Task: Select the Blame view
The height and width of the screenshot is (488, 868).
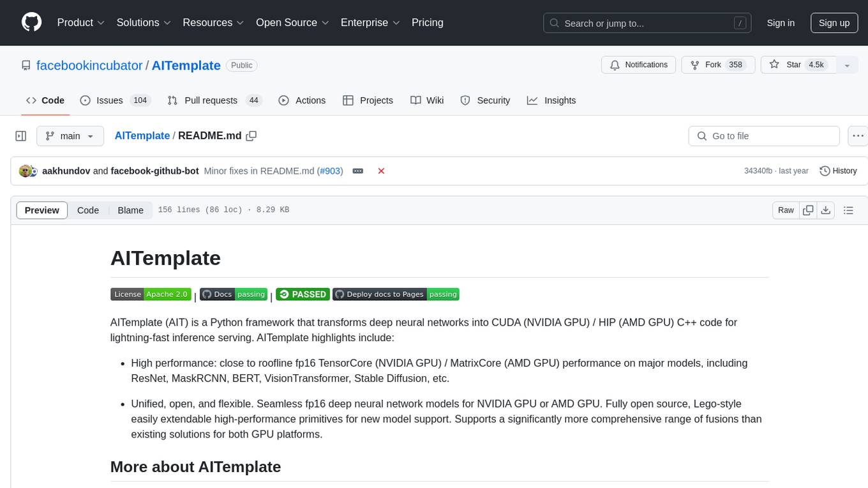Action: (131, 210)
